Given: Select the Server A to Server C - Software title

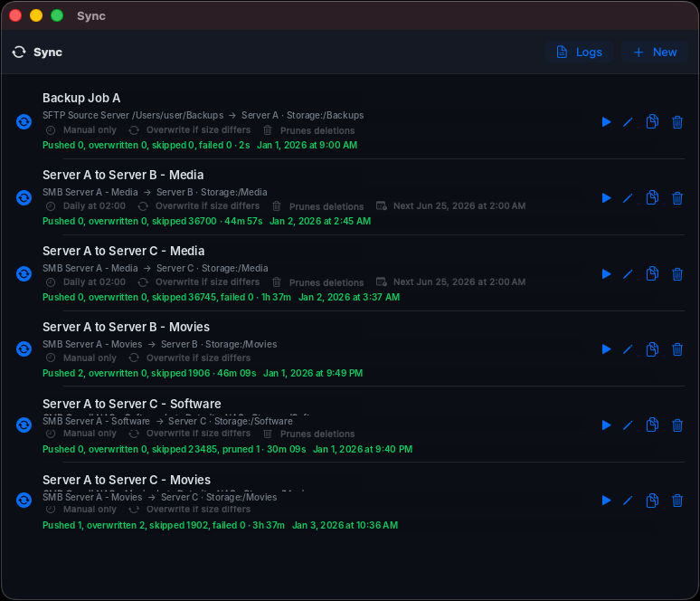Looking at the screenshot, I should click(132, 404).
